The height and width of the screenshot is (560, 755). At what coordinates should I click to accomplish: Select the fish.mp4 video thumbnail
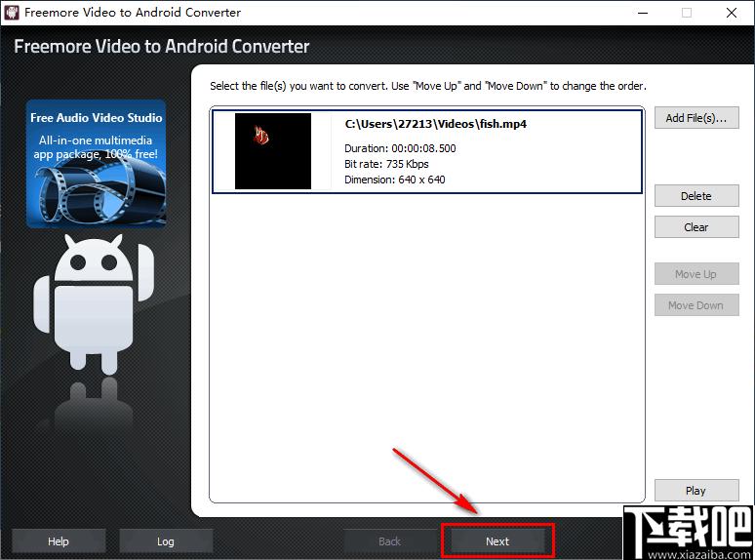pyautogui.click(x=273, y=151)
